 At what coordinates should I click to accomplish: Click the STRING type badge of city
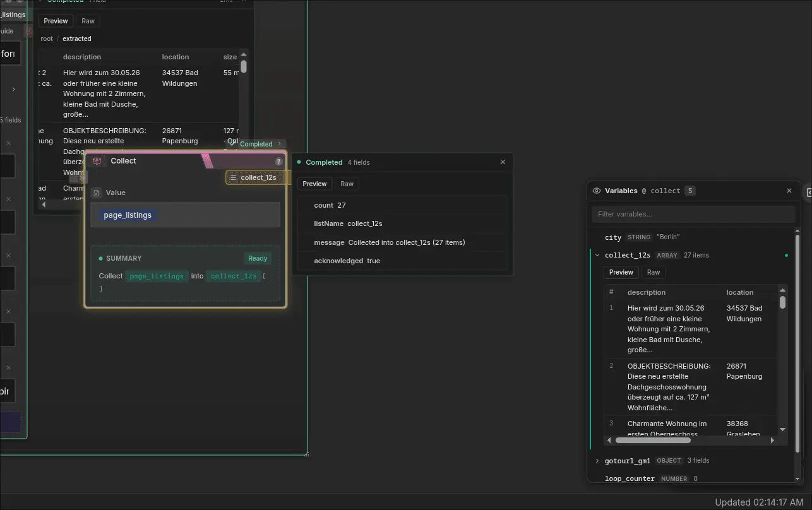(639, 237)
